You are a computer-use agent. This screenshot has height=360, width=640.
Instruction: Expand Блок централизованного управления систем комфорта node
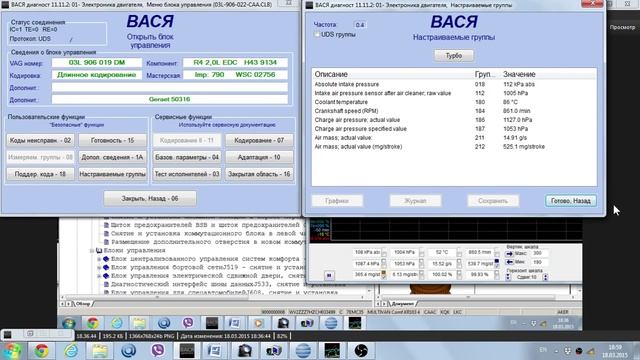click(99, 259)
